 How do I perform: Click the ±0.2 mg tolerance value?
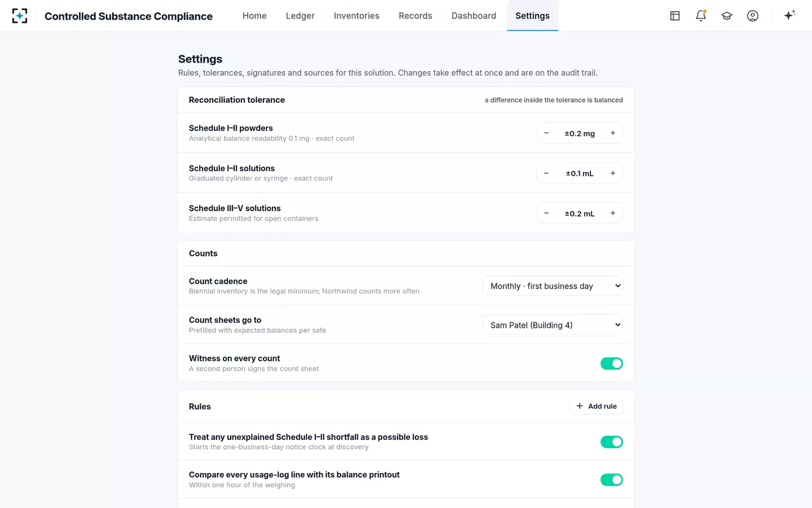[x=580, y=134]
